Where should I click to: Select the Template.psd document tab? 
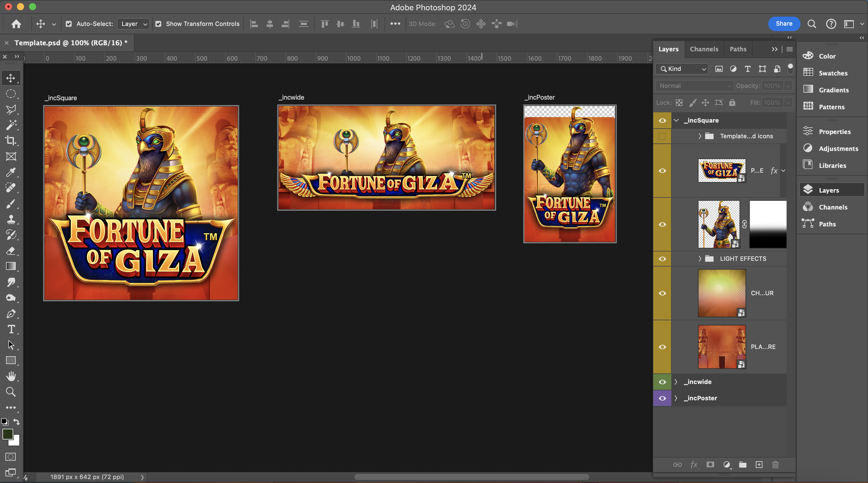tap(71, 43)
